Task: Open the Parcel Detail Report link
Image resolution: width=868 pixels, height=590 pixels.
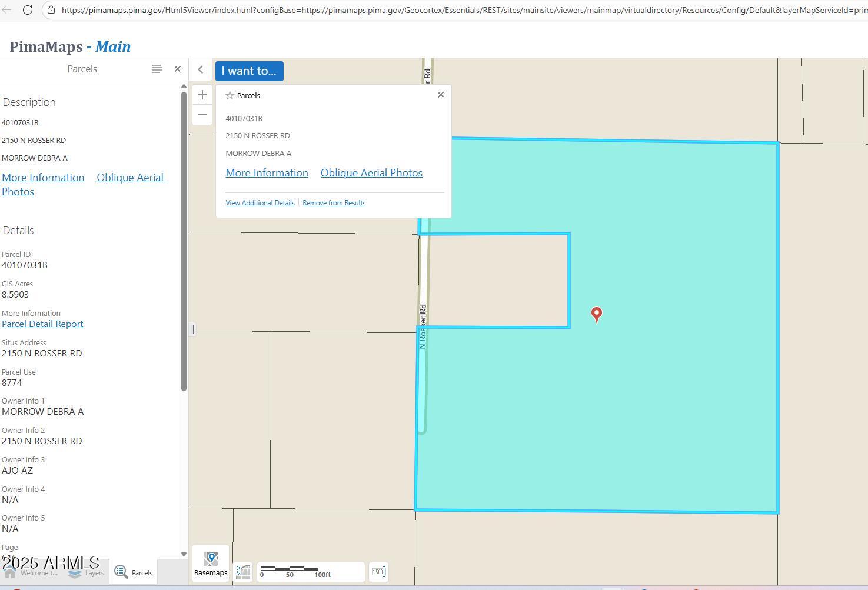Action: tap(42, 324)
